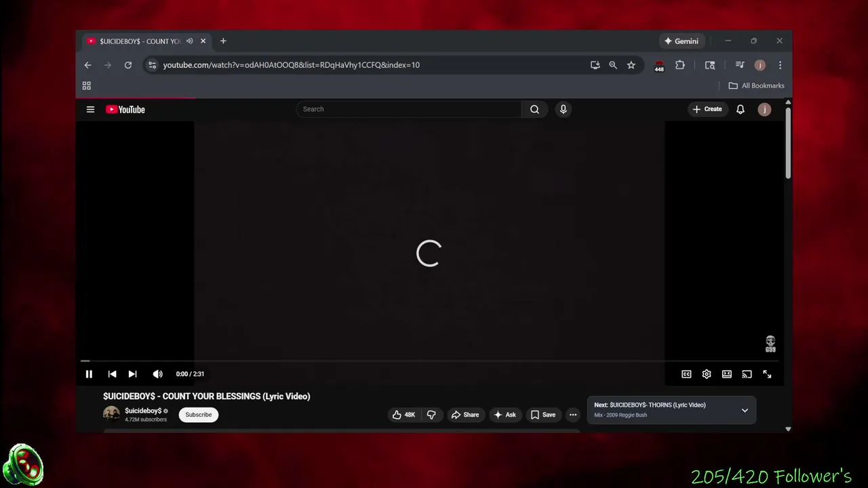
Task: Click the green avatar icon in desktop corner
Action: pos(23,465)
